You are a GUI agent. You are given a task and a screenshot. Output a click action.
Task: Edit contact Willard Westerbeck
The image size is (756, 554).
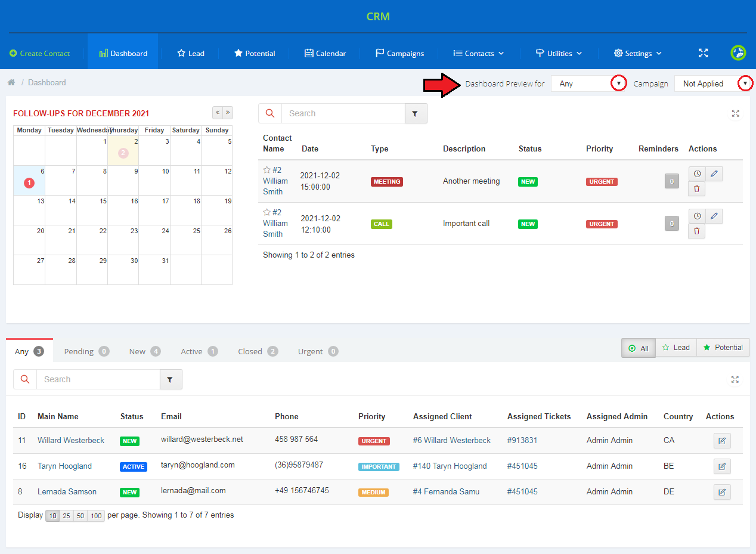(x=722, y=441)
